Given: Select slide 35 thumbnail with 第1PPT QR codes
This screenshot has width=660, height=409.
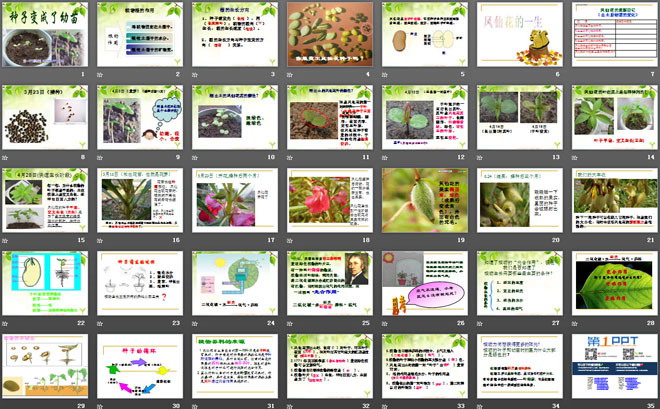Looking at the screenshot, I should 615,366.
